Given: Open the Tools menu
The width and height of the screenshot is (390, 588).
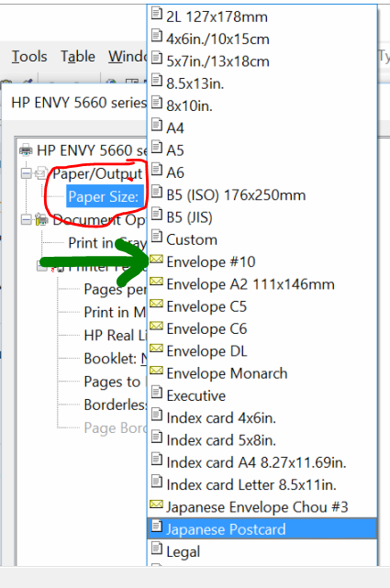Looking at the screenshot, I should tap(29, 57).
